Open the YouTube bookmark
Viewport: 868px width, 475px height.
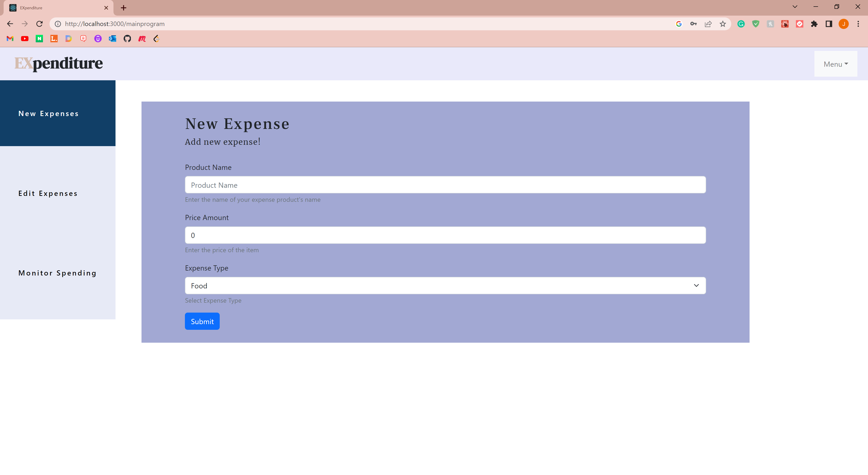click(25, 38)
